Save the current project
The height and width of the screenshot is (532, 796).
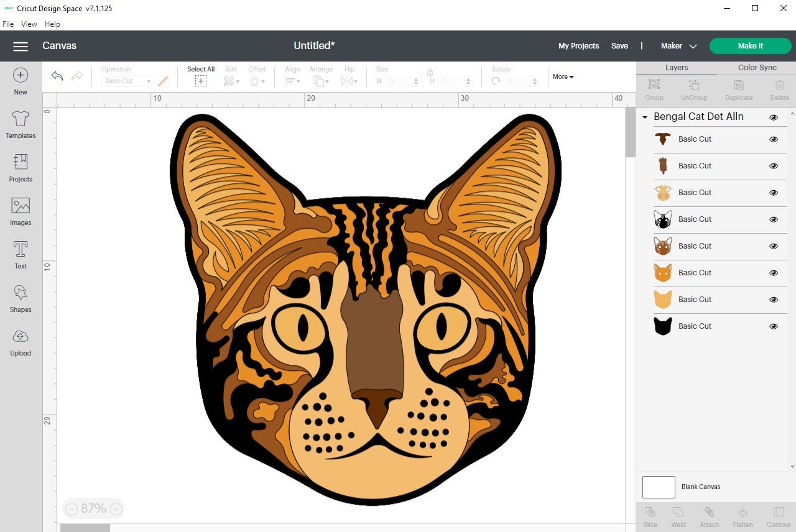coord(619,45)
